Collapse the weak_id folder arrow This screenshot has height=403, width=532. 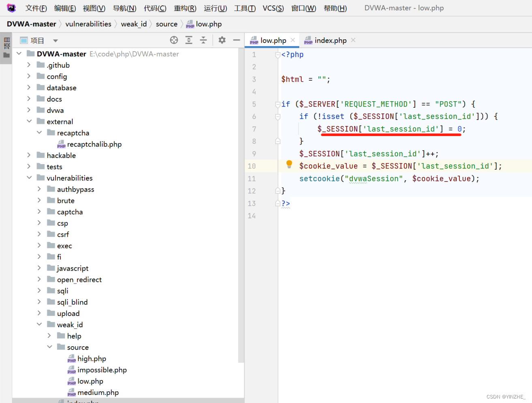pyautogui.click(x=39, y=324)
